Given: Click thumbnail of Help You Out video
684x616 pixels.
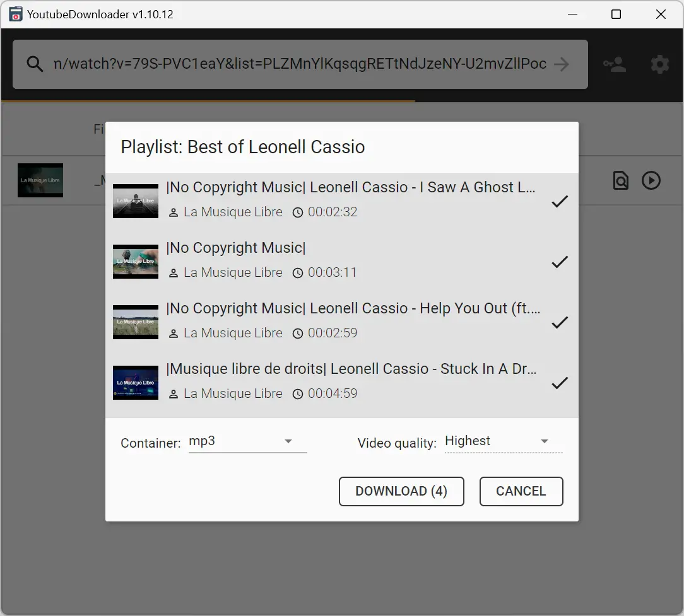Looking at the screenshot, I should (136, 322).
